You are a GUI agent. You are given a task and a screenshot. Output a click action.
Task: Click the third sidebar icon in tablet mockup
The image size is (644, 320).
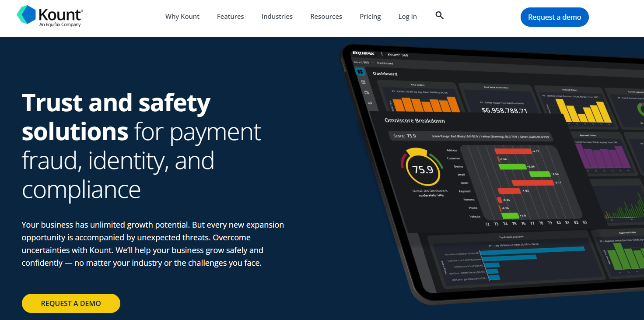point(367,92)
